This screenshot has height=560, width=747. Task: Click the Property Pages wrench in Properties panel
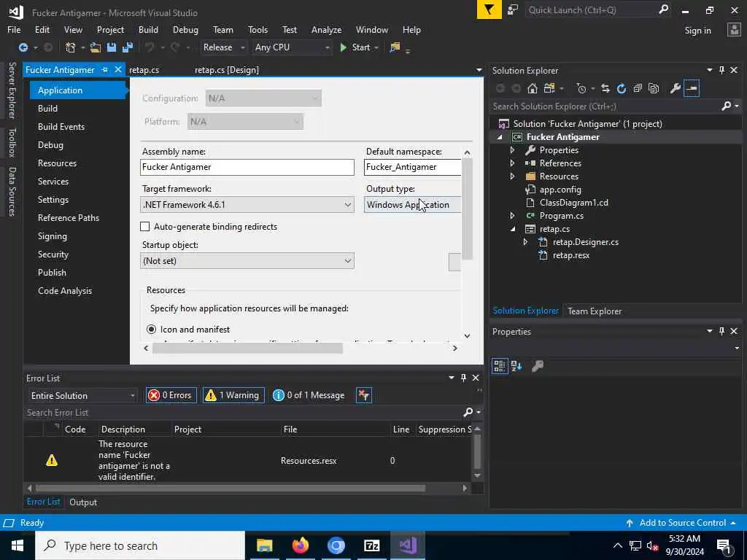tap(538, 366)
